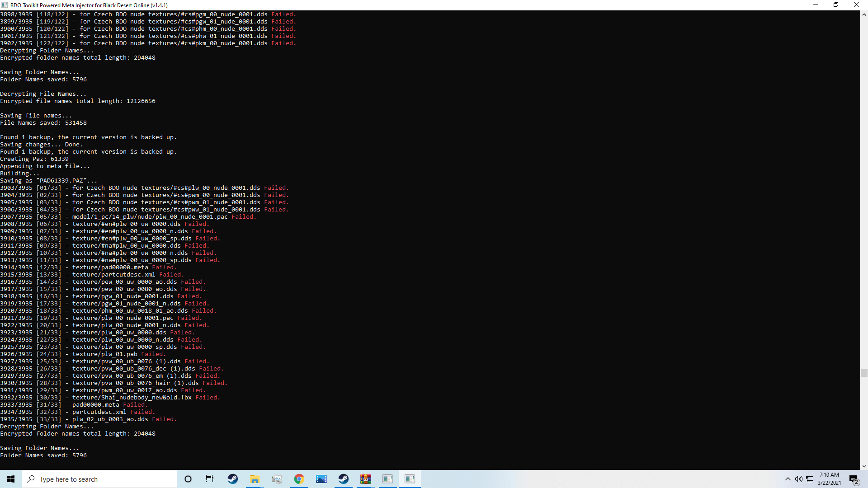Image resolution: width=868 pixels, height=488 pixels.
Task: Open the volume speaker control
Action: pos(799,479)
